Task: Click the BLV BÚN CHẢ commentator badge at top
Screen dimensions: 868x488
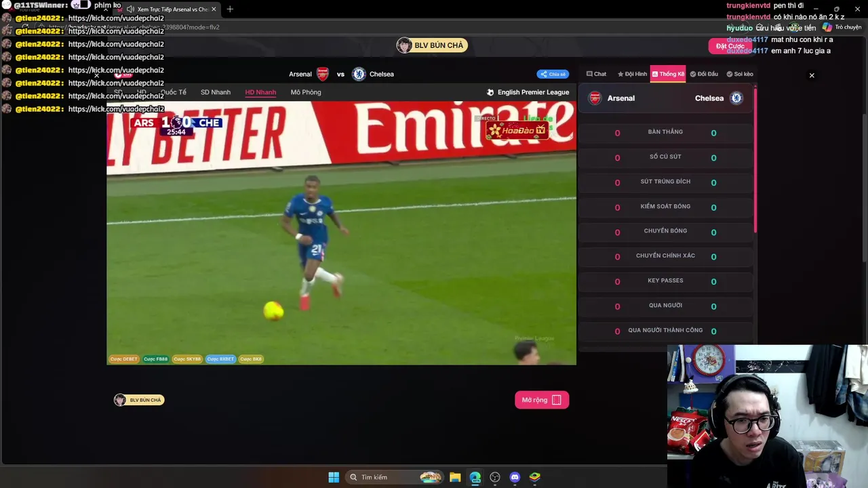Action: pyautogui.click(x=432, y=45)
